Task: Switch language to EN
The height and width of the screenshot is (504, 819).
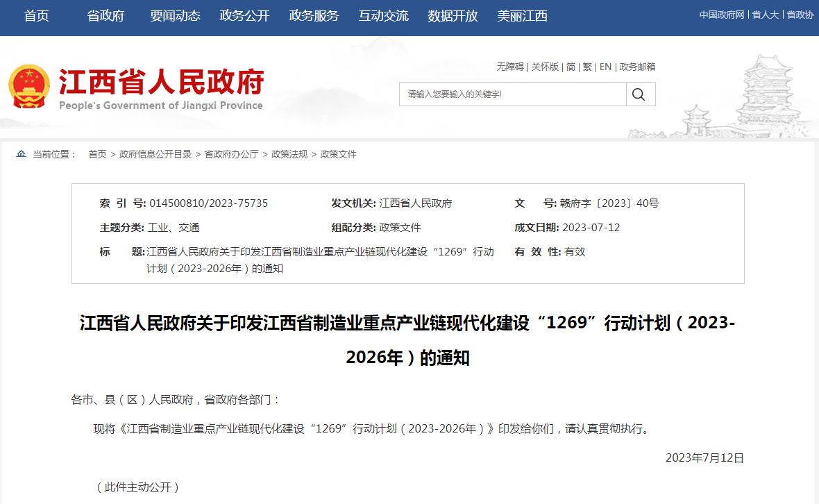Action: coord(605,67)
